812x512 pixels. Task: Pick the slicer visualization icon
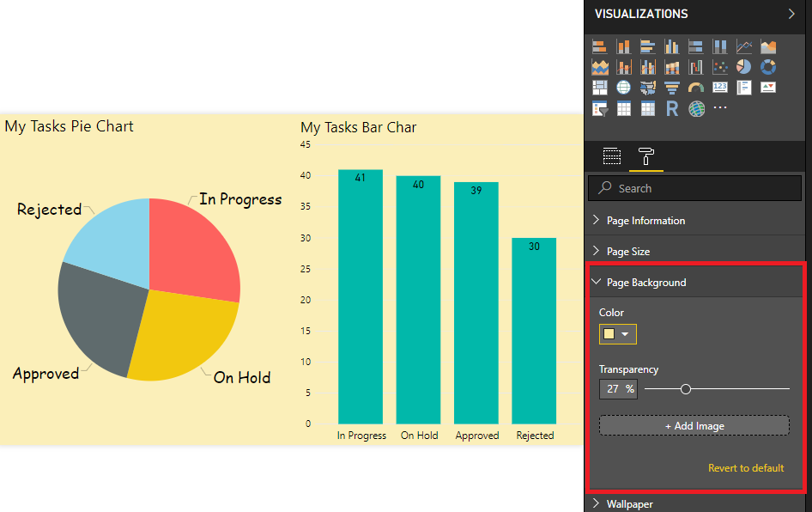click(x=599, y=108)
